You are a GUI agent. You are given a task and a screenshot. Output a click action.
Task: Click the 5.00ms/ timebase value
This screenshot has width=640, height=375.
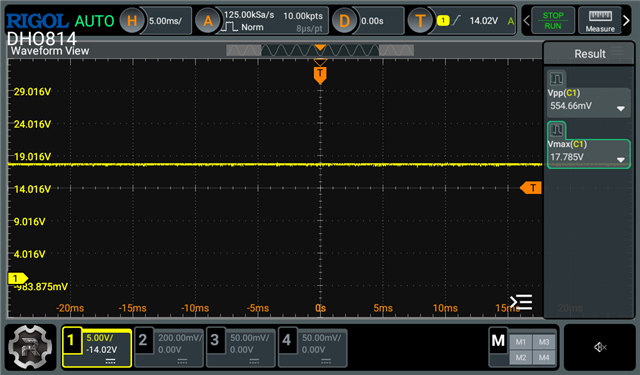tap(165, 21)
